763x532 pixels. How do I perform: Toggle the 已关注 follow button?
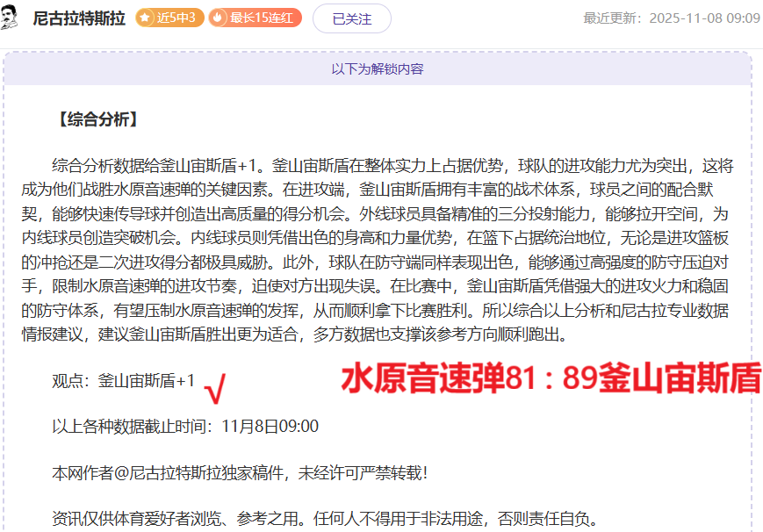click(351, 18)
